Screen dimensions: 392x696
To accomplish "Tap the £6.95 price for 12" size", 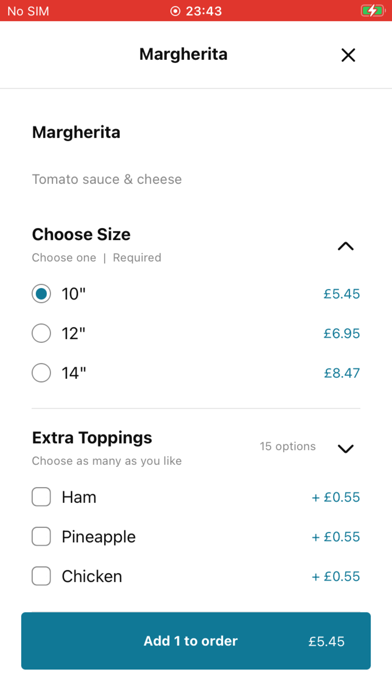I will pos(341,333).
